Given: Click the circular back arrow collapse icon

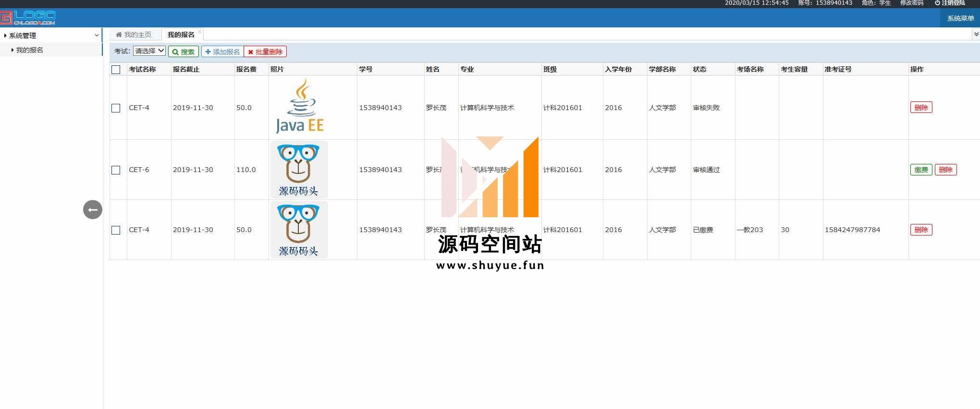Looking at the screenshot, I should point(93,210).
